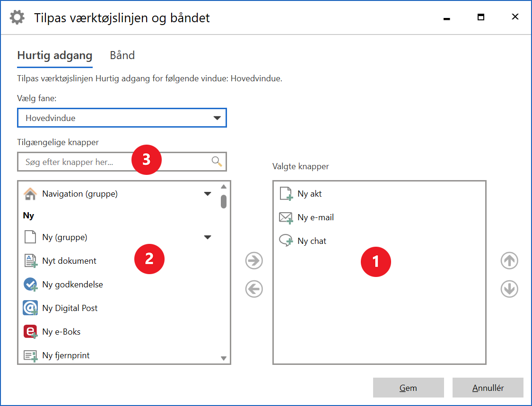Click the Gem button
Viewport: 532px width, 406px height.
coord(408,388)
